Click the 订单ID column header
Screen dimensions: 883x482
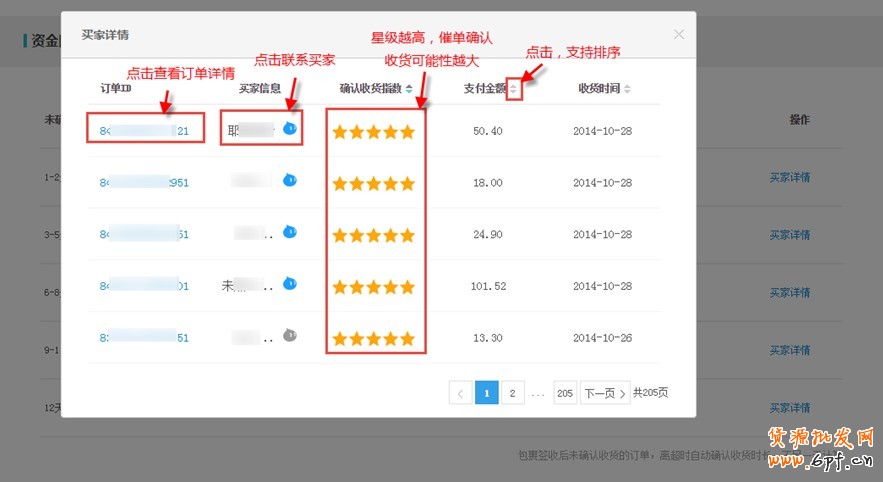click(115, 88)
